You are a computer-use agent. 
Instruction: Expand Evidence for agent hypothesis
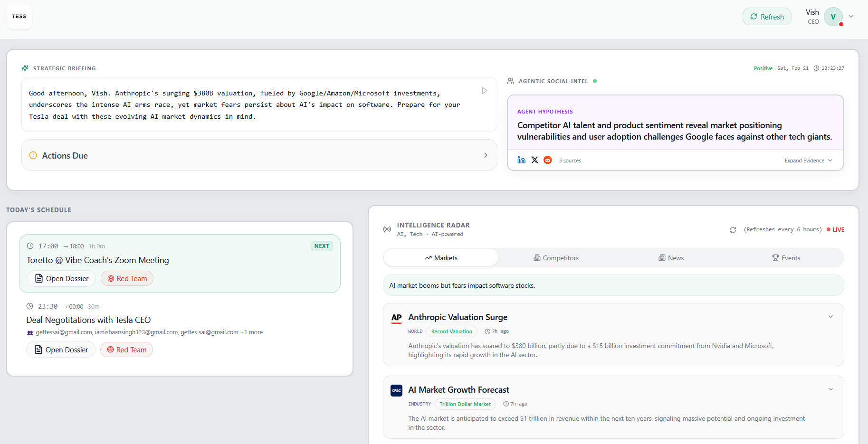point(809,161)
